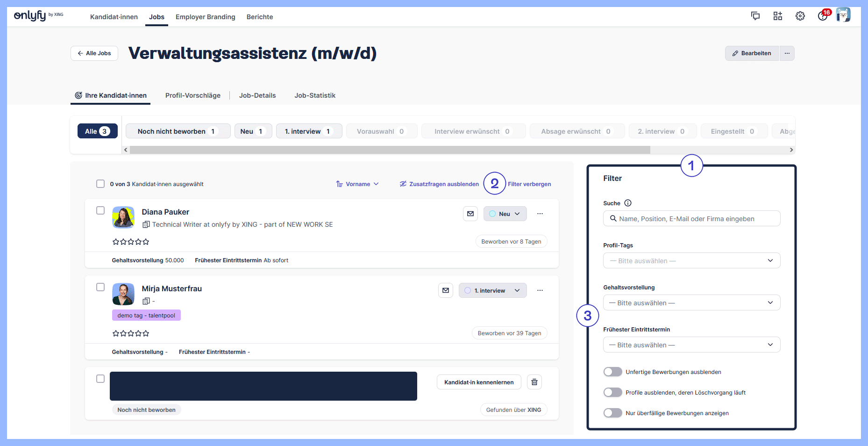
Task: Enable Unfertige Bewerbungen ausblenden toggle
Action: (612, 372)
